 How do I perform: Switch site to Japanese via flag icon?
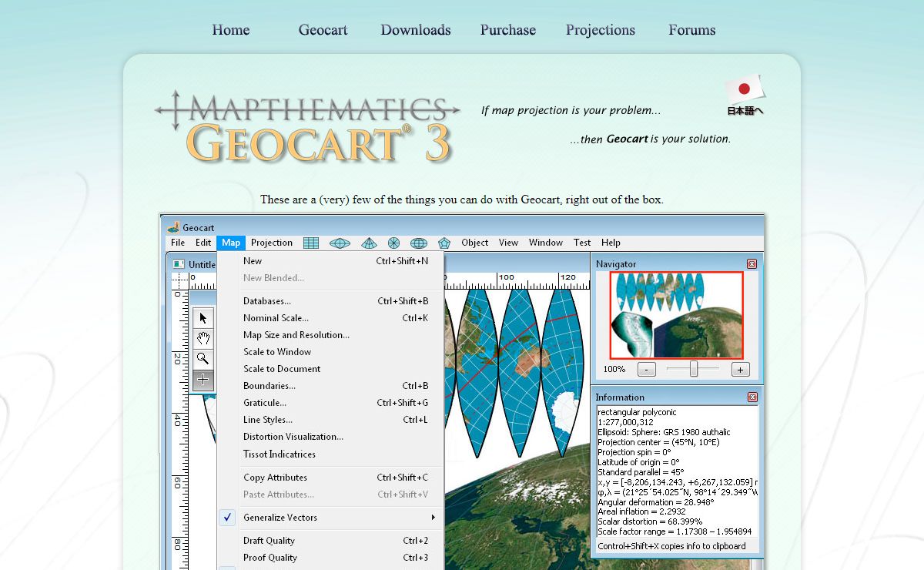[745, 95]
